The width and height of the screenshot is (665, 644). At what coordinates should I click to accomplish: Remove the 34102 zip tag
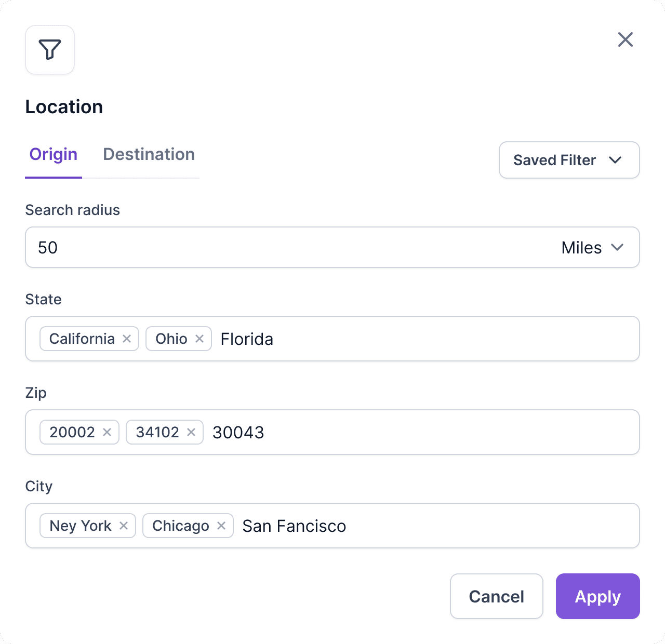[191, 432]
